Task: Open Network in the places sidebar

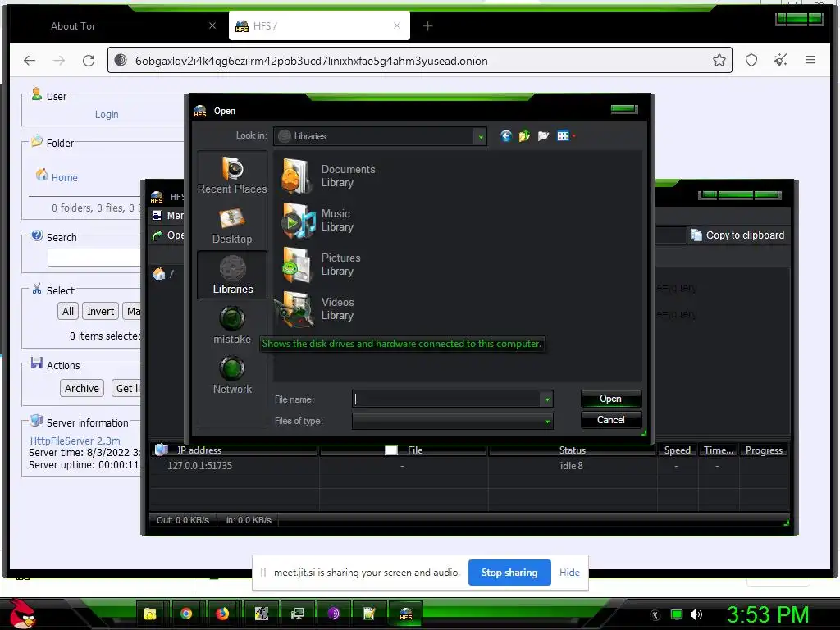Action: (232, 375)
